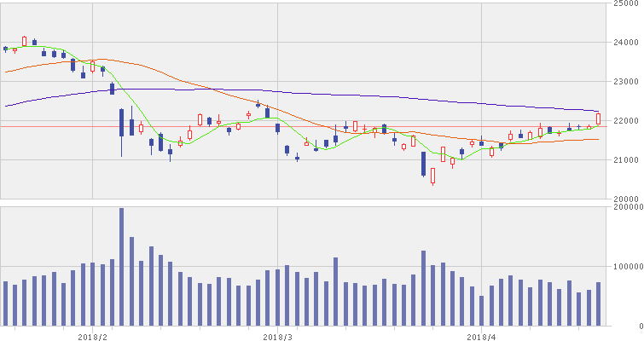Select the 2018/3 date label
Image resolution: width=644 pixels, height=341 pixels.
277,338
